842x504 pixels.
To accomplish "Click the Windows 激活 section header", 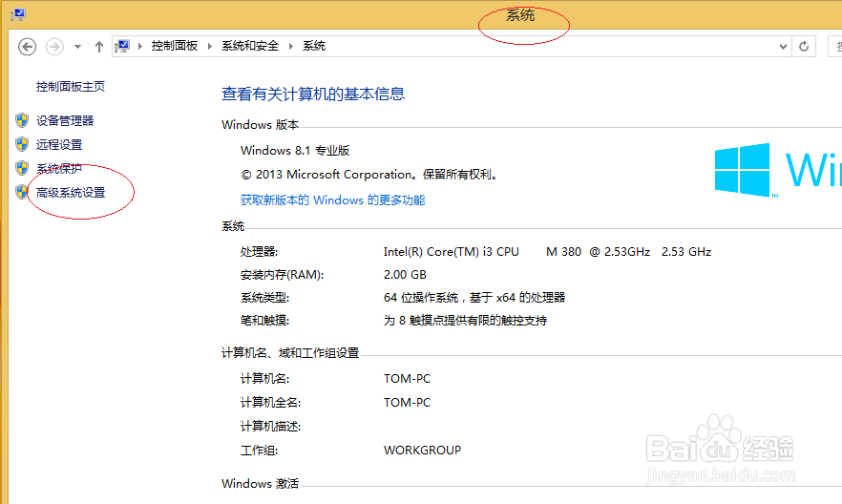I will [x=260, y=484].
